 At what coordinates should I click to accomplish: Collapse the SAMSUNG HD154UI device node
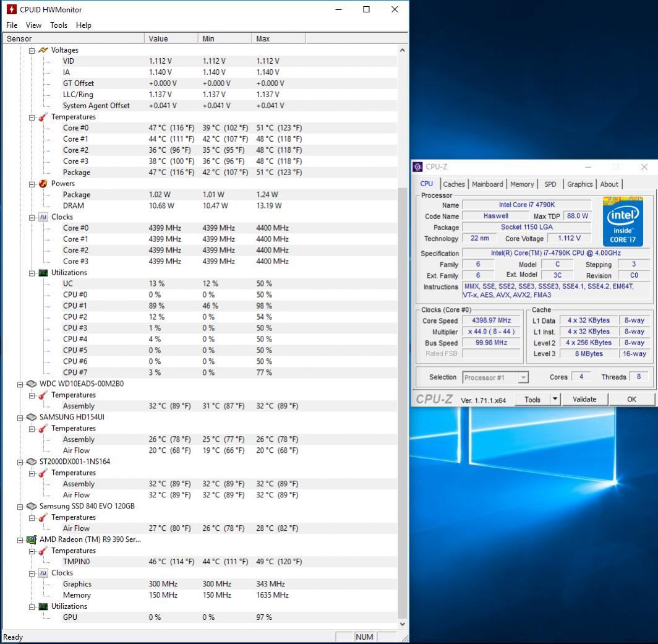pyautogui.click(x=20, y=418)
